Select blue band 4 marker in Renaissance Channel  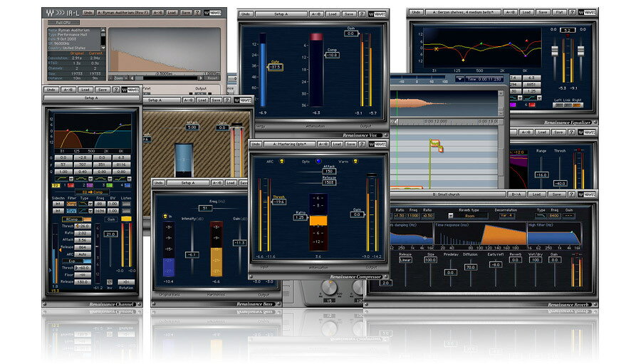click(x=127, y=185)
